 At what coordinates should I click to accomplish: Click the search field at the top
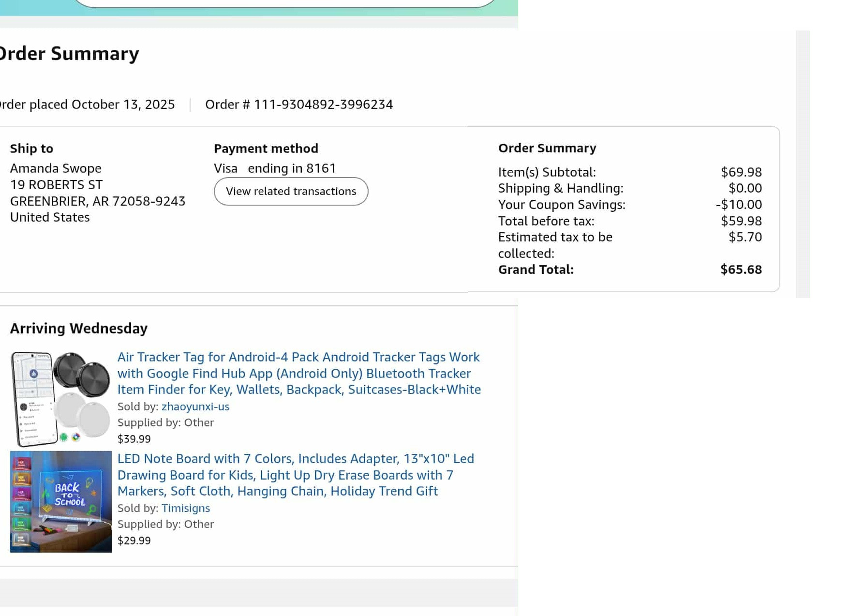point(285,3)
